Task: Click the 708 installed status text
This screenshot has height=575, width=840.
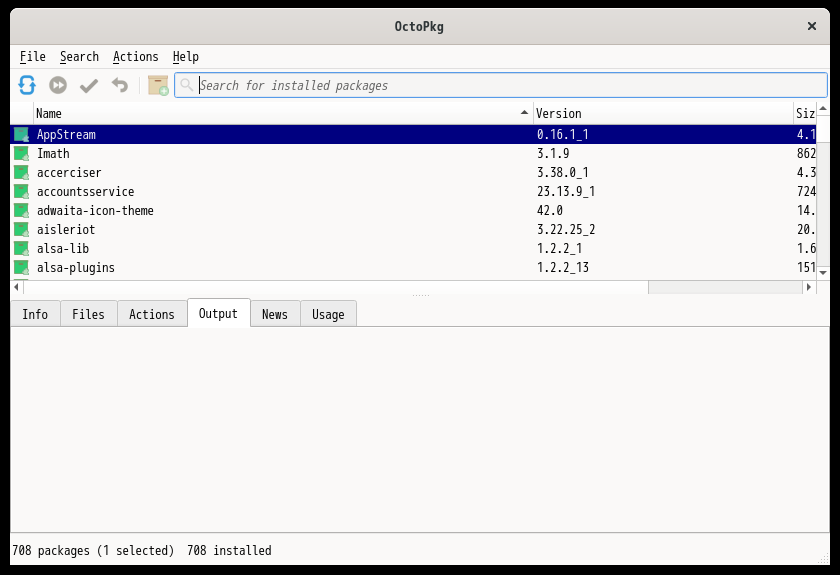Action: [229, 550]
